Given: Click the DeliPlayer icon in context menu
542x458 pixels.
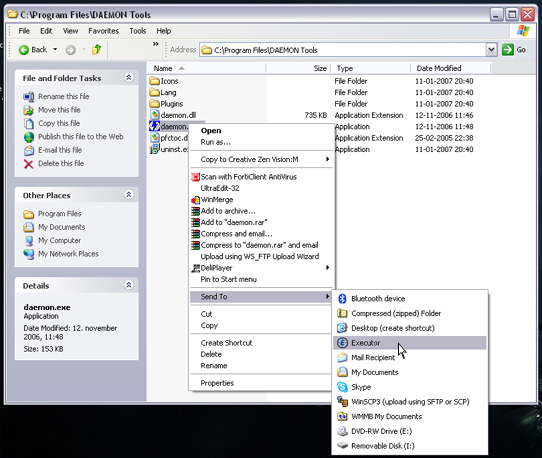Looking at the screenshot, I should (x=195, y=268).
